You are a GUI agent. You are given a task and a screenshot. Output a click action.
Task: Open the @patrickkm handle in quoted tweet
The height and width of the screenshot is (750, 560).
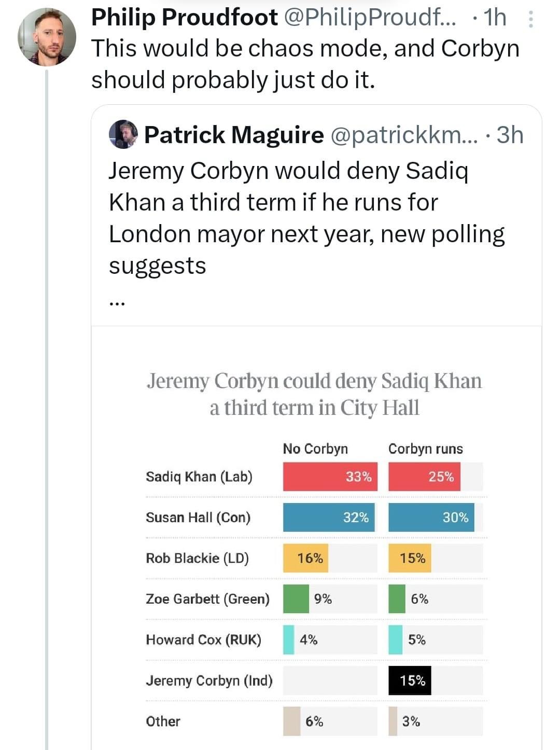click(403, 135)
